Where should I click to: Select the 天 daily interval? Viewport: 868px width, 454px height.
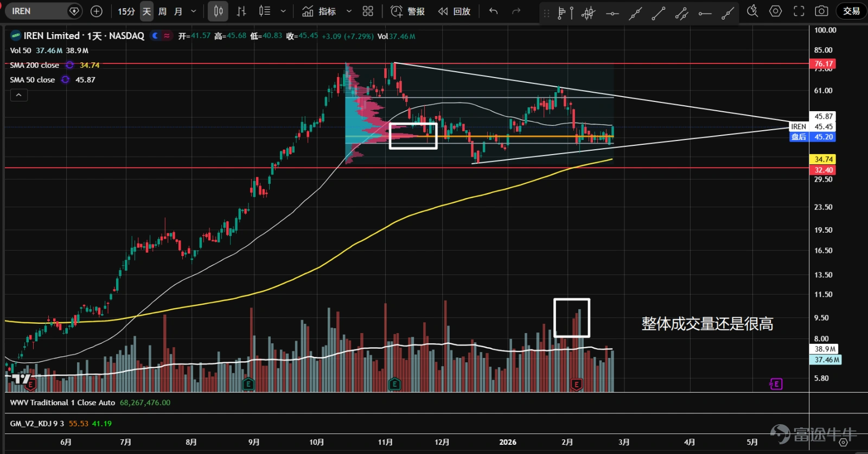pyautogui.click(x=146, y=11)
